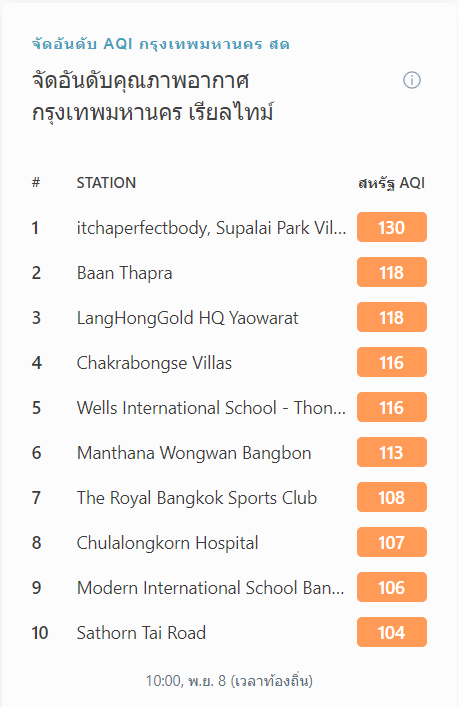Click the สหรัฐ AQI column header

click(391, 183)
